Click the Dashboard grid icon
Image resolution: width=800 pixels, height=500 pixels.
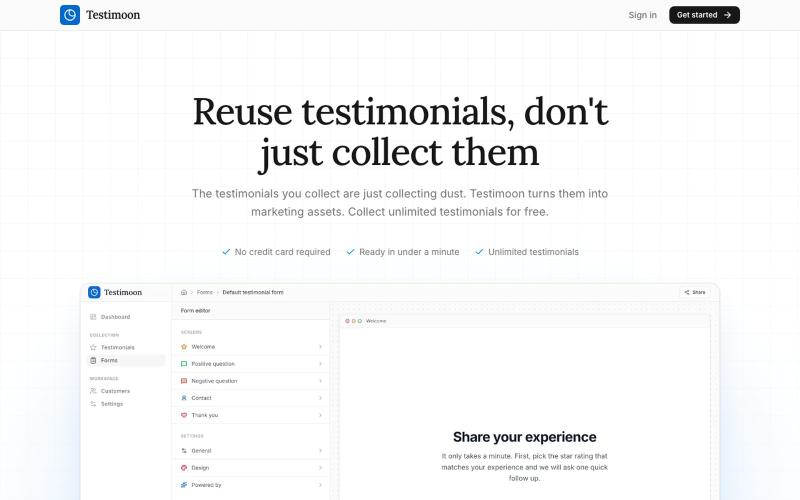[x=93, y=317]
